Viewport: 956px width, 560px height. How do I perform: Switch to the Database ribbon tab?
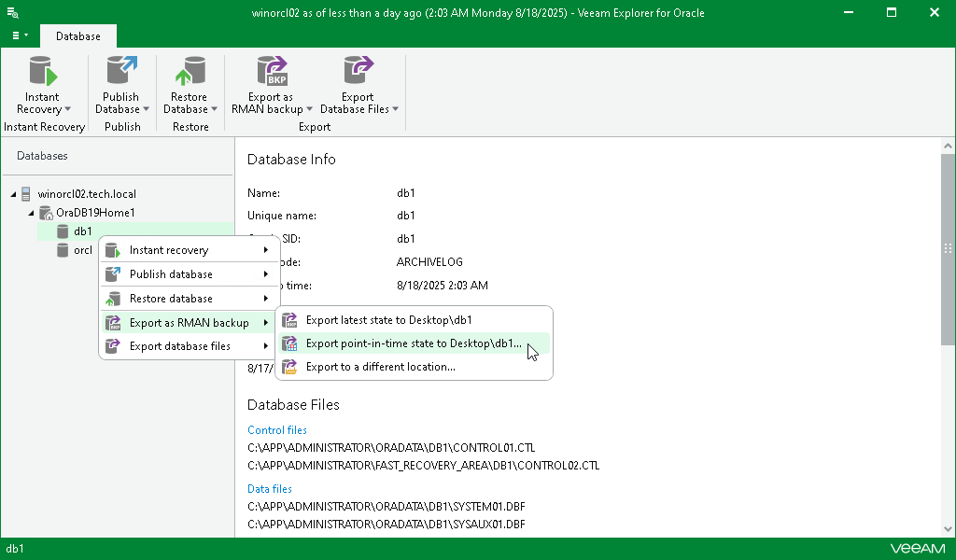pyautogui.click(x=77, y=35)
